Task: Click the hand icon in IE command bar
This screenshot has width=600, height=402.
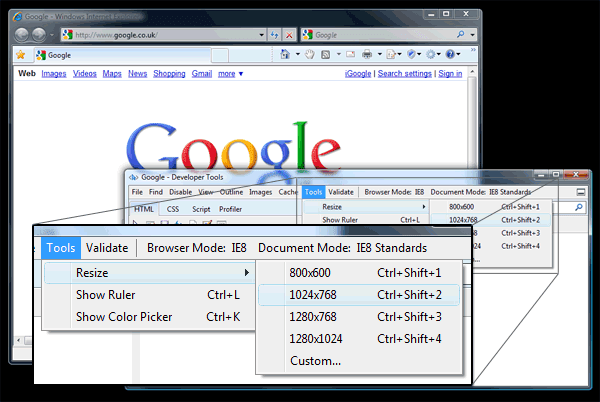Action: [x=310, y=54]
